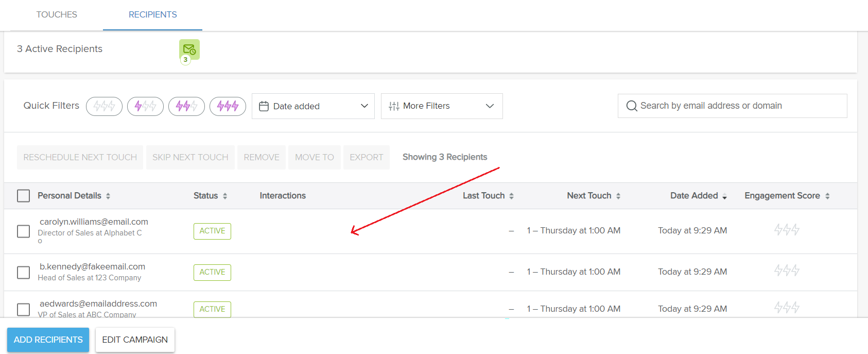Expand the More Filters dropdown
Viewport: 868px width, 354px height.
point(442,106)
